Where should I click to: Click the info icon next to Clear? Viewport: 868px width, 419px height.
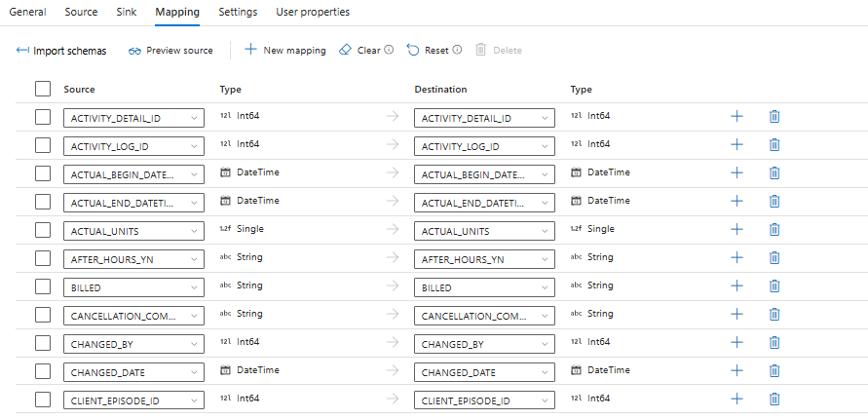[x=390, y=50]
